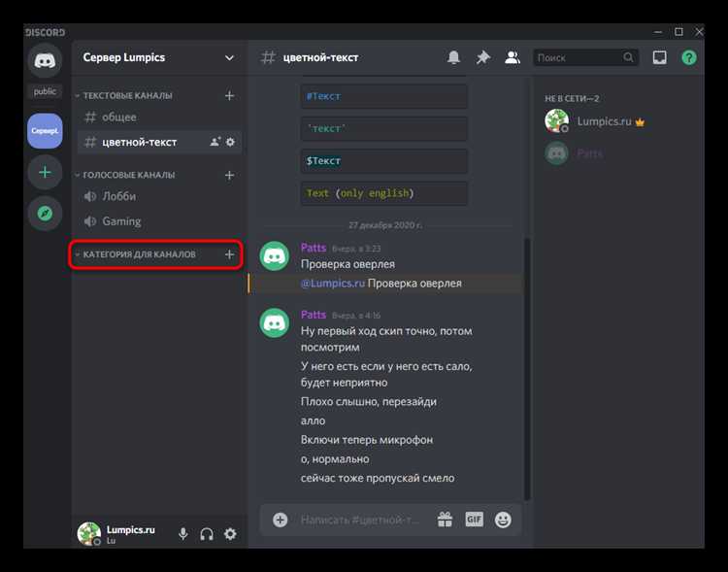Open the notification settings bell icon
728x572 pixels.
click(x=453, y=57)
